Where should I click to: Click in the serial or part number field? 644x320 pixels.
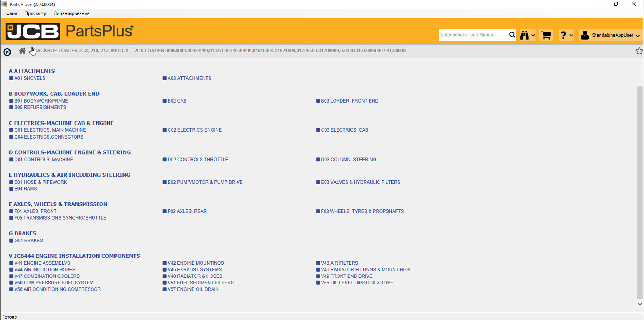tap(471, 35)
